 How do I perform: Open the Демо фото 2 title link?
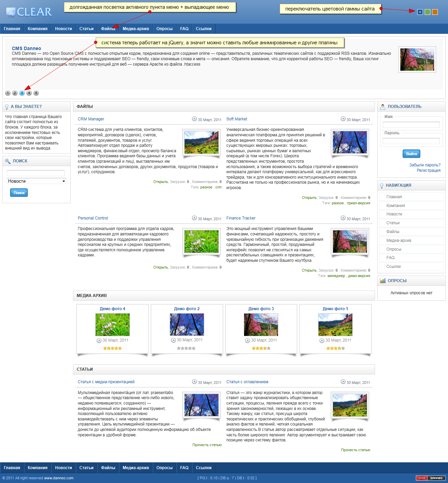coord(187,309)
